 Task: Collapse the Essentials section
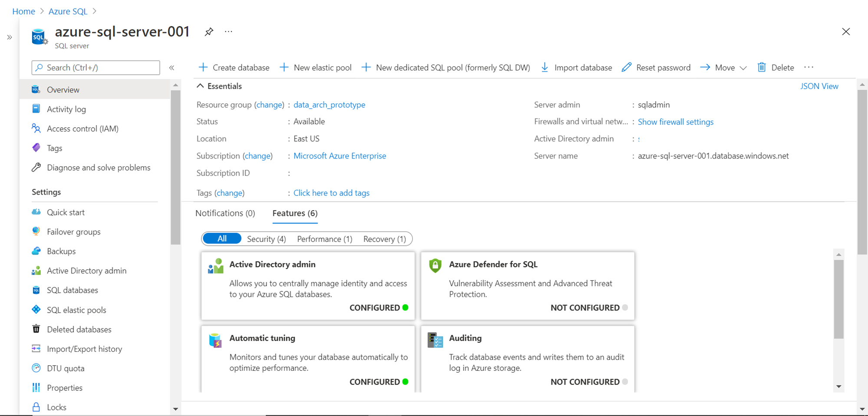tap(200, 86)
